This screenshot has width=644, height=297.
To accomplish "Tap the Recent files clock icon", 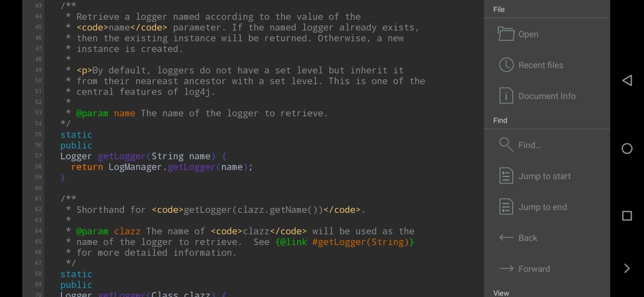I will pyautogui.click(x=506, y=65).
